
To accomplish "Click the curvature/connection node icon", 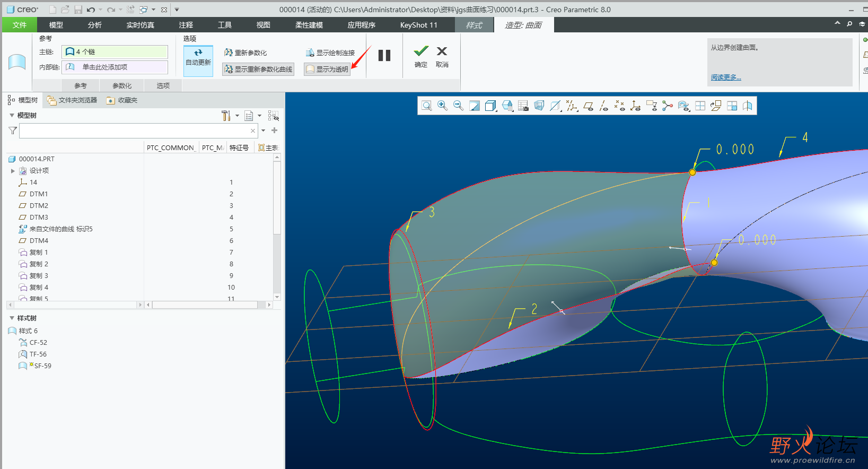I will coord(668,106).
